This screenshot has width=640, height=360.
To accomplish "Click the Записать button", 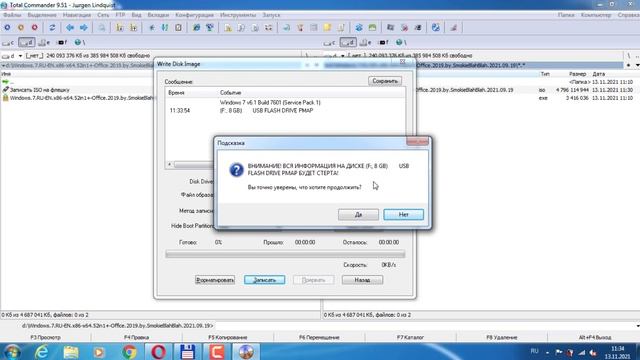I will click(x=264, y=280).
